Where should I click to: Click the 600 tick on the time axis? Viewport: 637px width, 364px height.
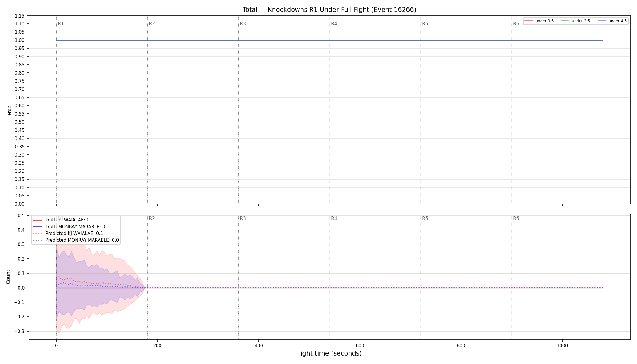click(360, 345)
